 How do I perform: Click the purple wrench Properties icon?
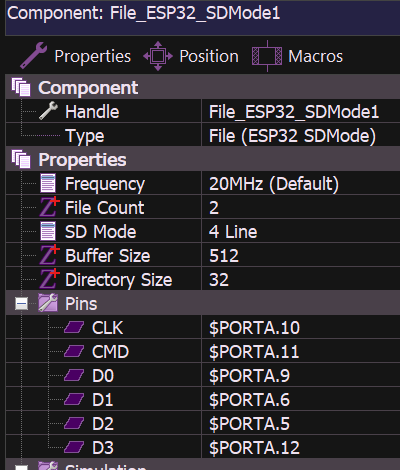coord(33,56)
